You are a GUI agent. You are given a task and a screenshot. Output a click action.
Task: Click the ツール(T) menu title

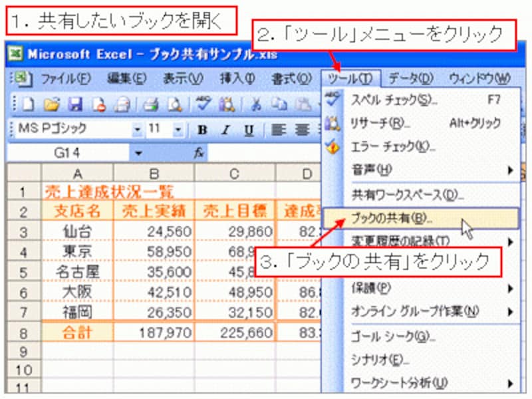(350, 79)
